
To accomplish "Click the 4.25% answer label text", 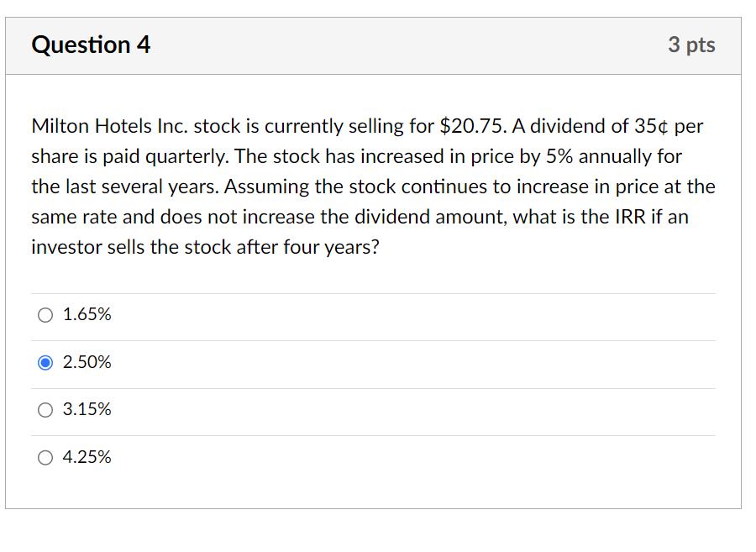I will [87, 458].
